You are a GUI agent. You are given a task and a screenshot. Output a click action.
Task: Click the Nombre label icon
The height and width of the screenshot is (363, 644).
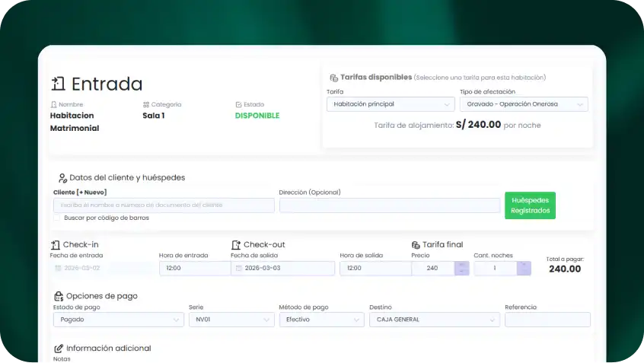point(53,105)
